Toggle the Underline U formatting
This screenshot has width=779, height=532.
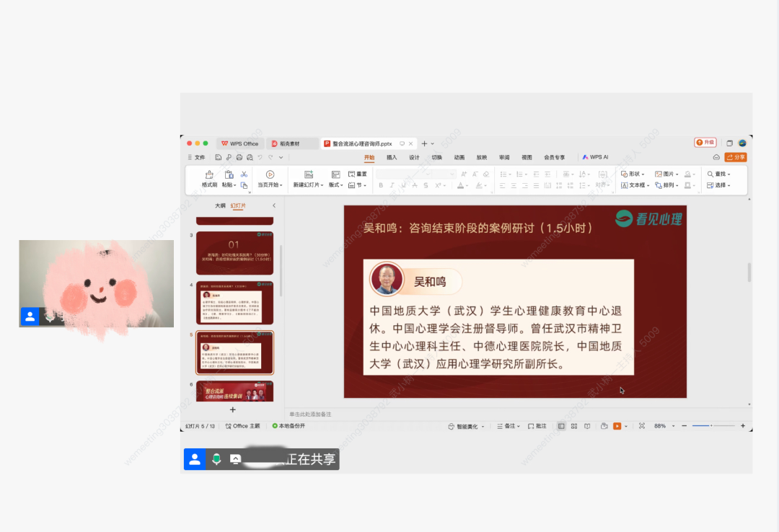[x=403, y=185]
